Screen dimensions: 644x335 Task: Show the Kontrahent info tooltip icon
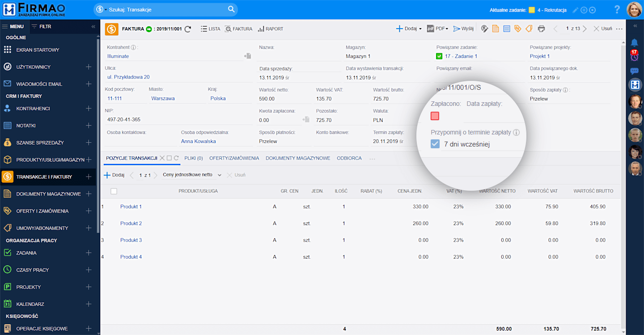134,47
